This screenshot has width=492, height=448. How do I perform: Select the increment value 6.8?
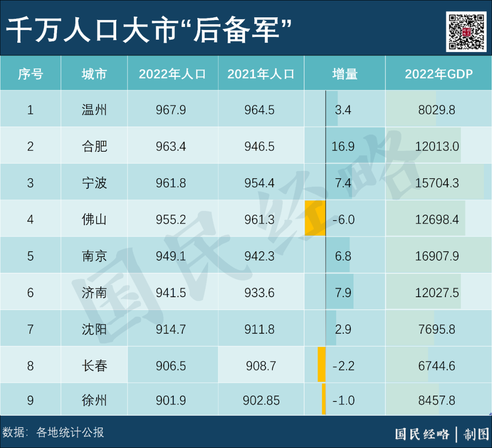coord(343,256)
